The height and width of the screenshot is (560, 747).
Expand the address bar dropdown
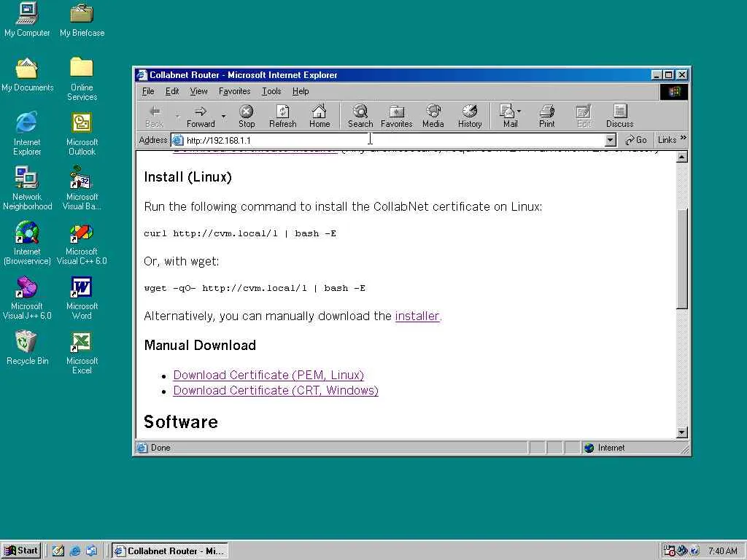pos(611,140)
